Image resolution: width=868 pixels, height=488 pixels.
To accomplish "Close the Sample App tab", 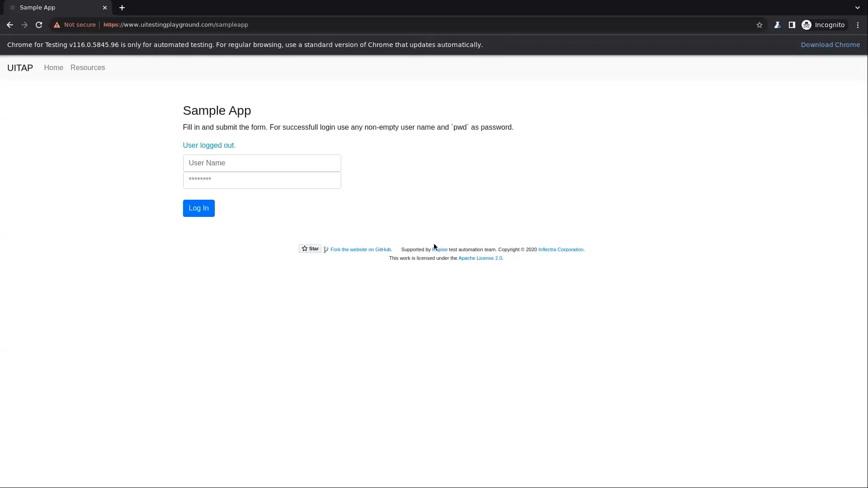I will [x=105, y=8].
